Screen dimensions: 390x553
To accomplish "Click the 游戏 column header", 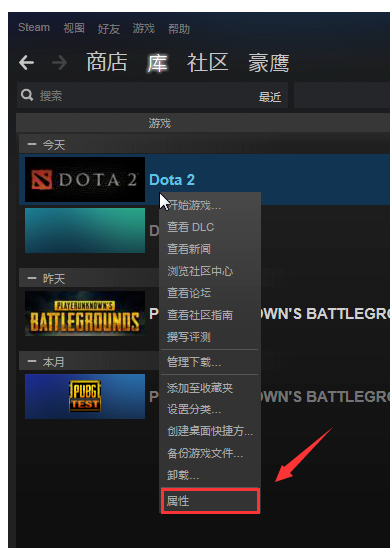I will coord(159,123).
